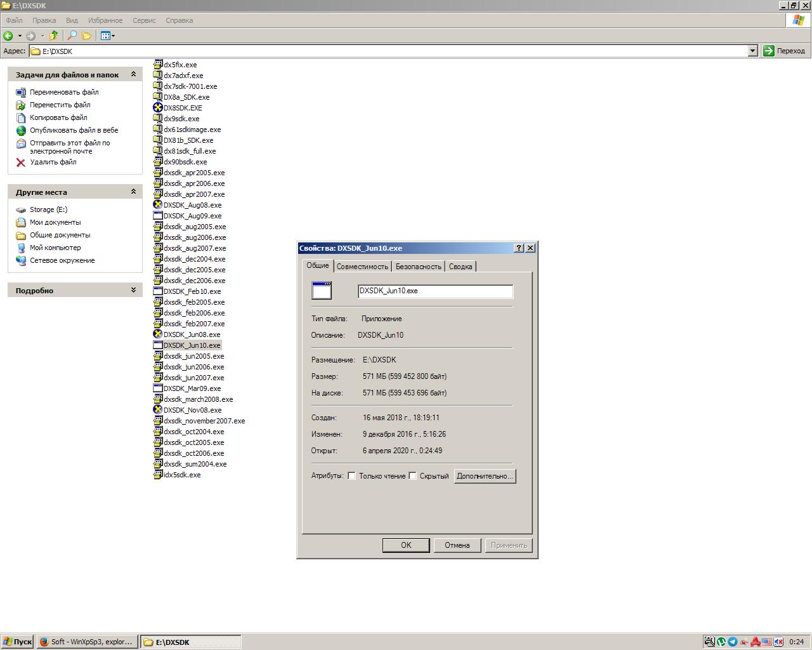Click the uTorrent tray icon
812x650 pixels.
pyautogui.click(x=721, y=642)
